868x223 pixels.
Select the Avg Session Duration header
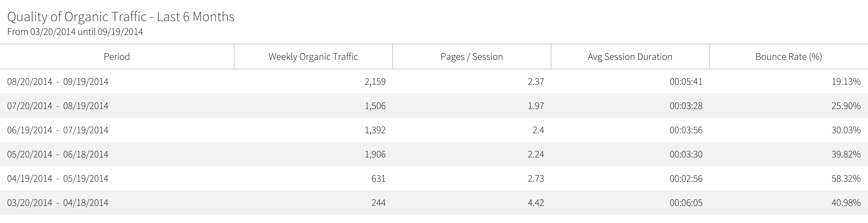tap(630, 57)
